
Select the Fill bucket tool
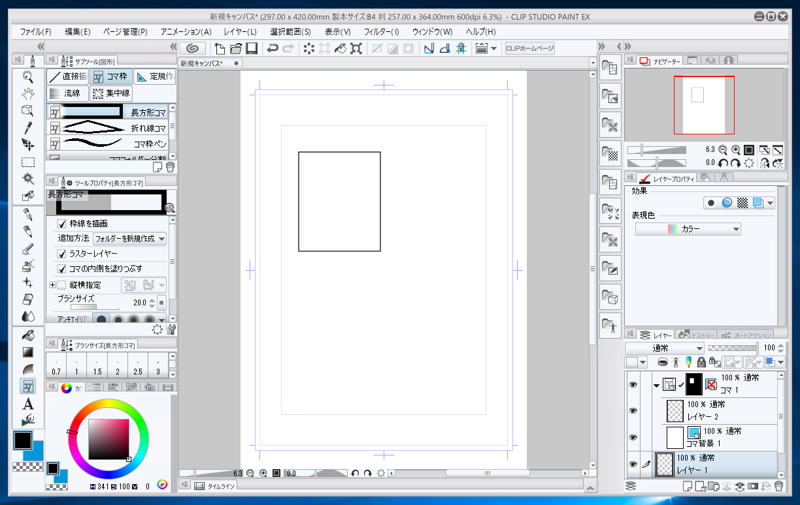click(x=28, y=335)
